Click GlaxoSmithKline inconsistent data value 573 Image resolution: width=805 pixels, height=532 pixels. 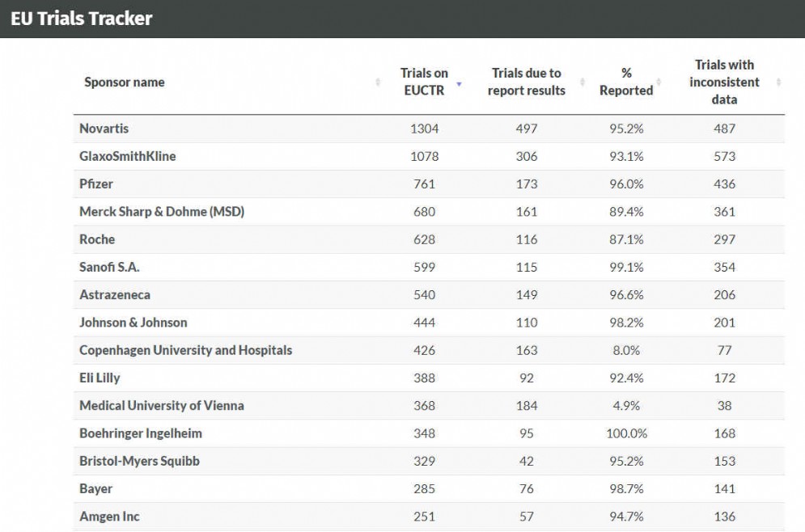(x=724, y=156)
